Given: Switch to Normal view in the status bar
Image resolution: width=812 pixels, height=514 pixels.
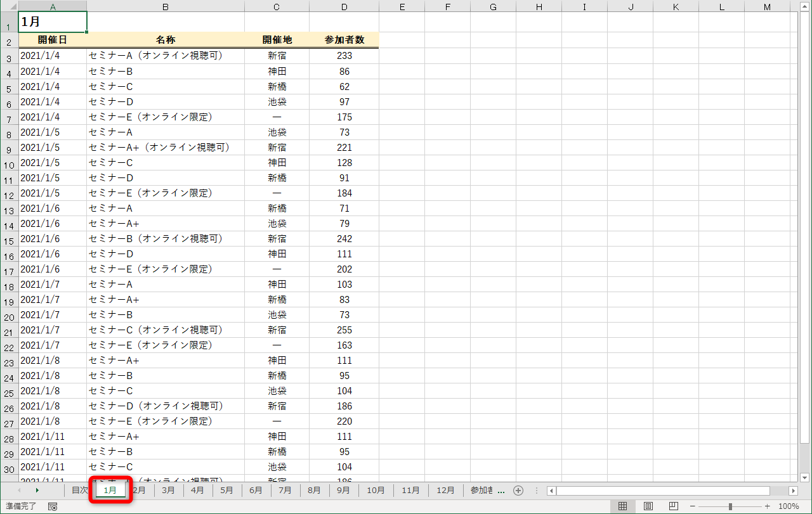Looking at the screenshot, I should click(622, 506).
